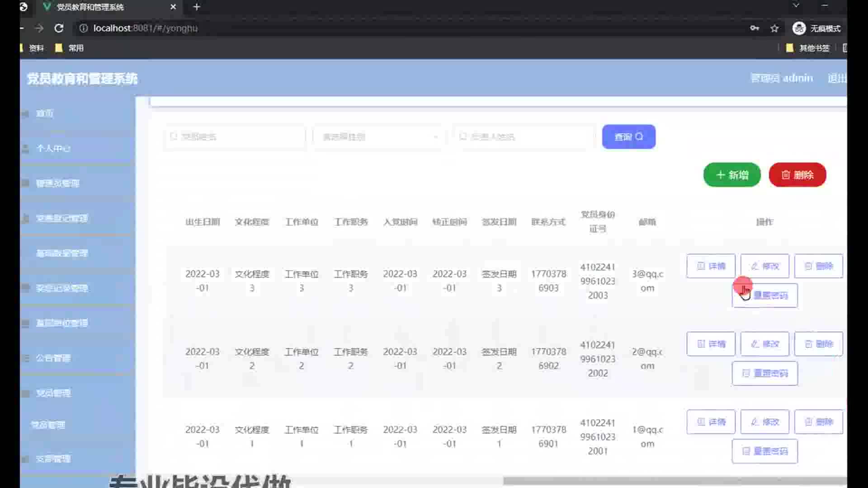Screen dimensions: 868x488
Task: Click the green 新增 add button
Action: pyautogui.click(x=732, y=175)
